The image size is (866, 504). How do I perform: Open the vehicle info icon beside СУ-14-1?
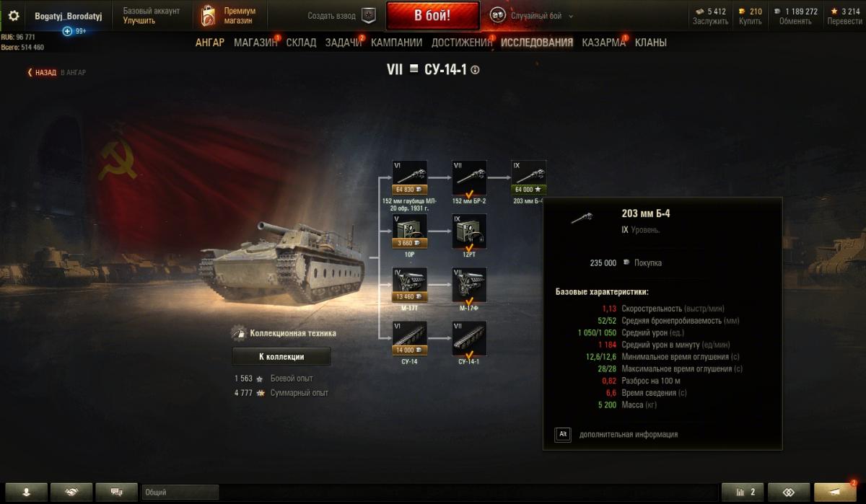pos(475,70)
